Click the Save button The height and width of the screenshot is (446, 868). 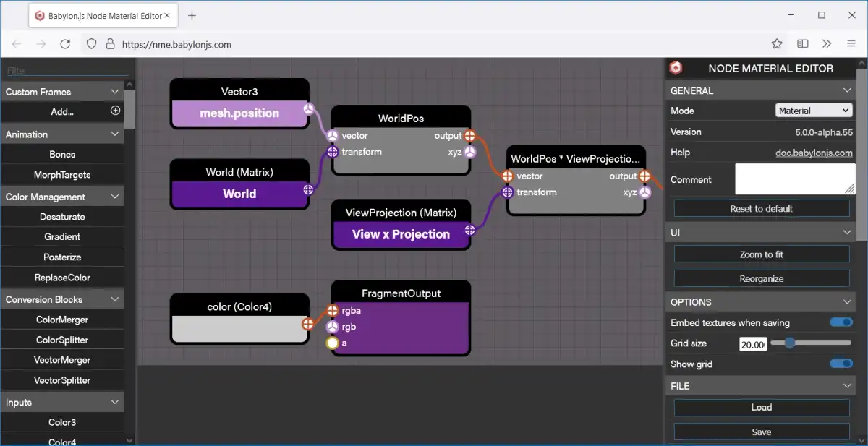click(762, 432)
